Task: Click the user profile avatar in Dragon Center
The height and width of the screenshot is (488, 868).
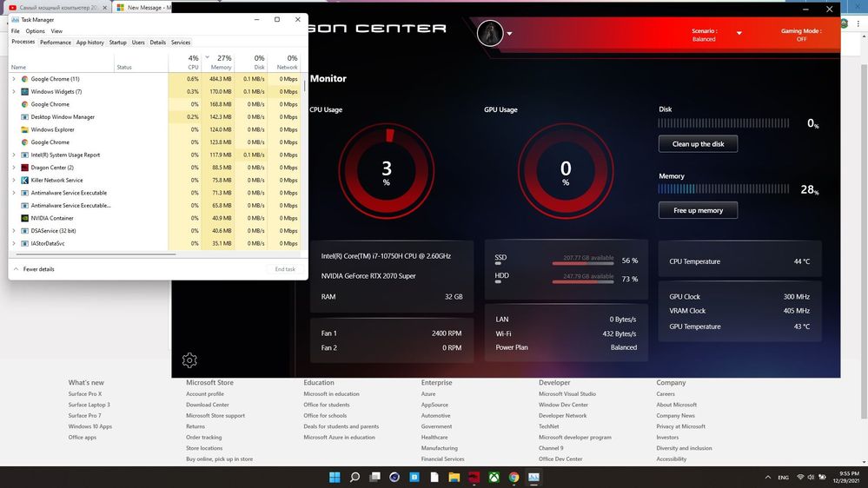Action: pos(490,33)
